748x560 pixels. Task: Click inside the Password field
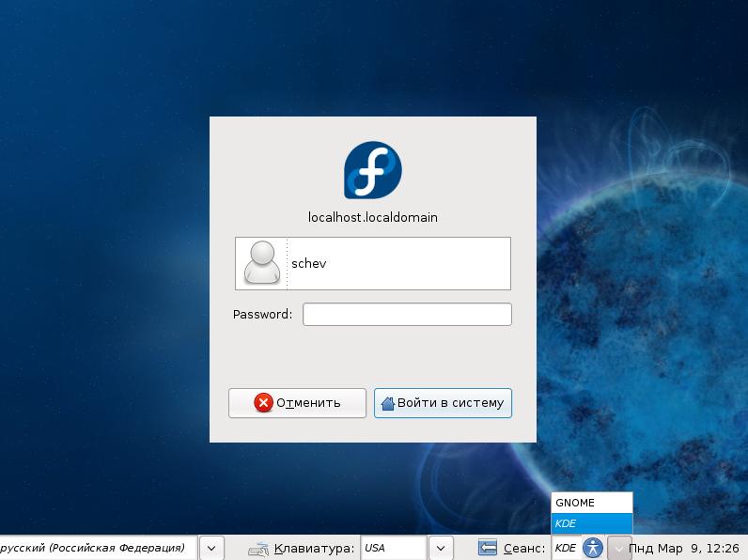point(407,315)
